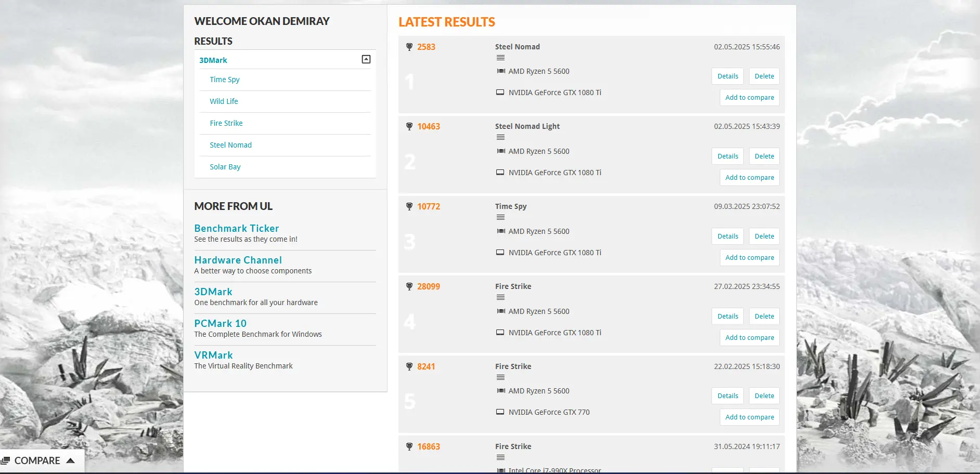
Task: Click the trophy icon beside score 2583
Action: pos(409,47)
